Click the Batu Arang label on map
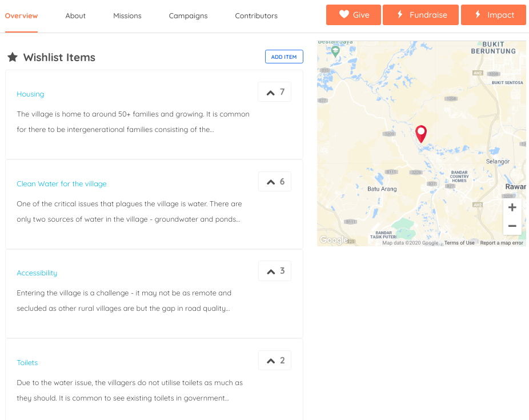This screenshot has width=529, height=420. click(382, 189)
